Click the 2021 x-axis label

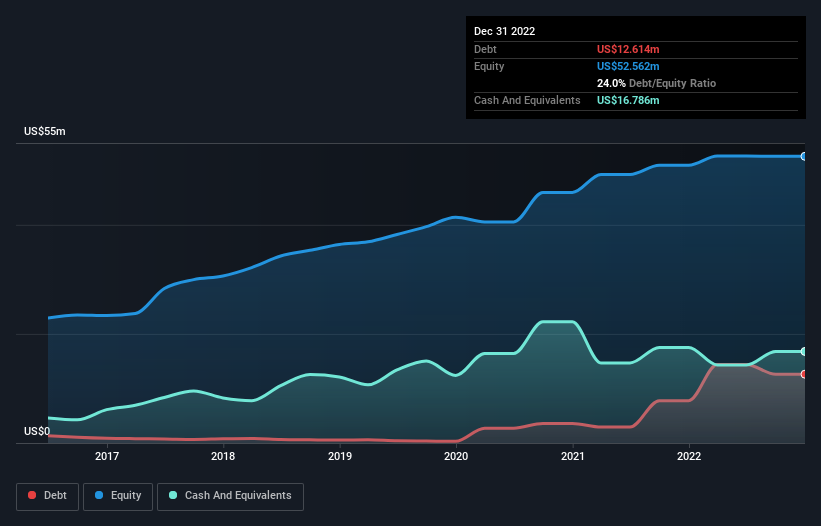tap(573, 456)
